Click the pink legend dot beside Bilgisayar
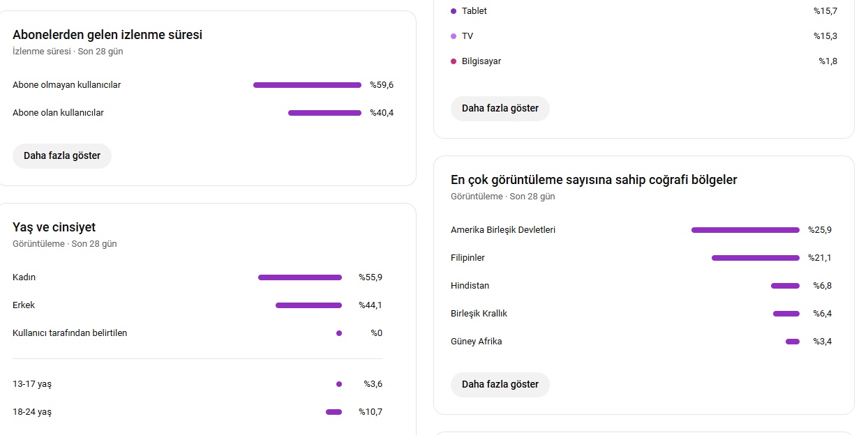 pos(454,61)
